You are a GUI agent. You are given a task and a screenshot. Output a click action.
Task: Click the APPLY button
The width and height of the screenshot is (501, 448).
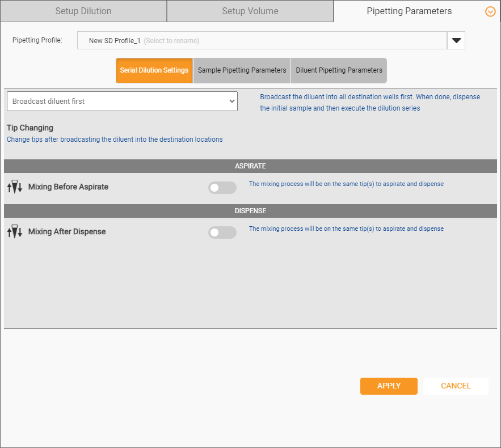tap(389, 386)
